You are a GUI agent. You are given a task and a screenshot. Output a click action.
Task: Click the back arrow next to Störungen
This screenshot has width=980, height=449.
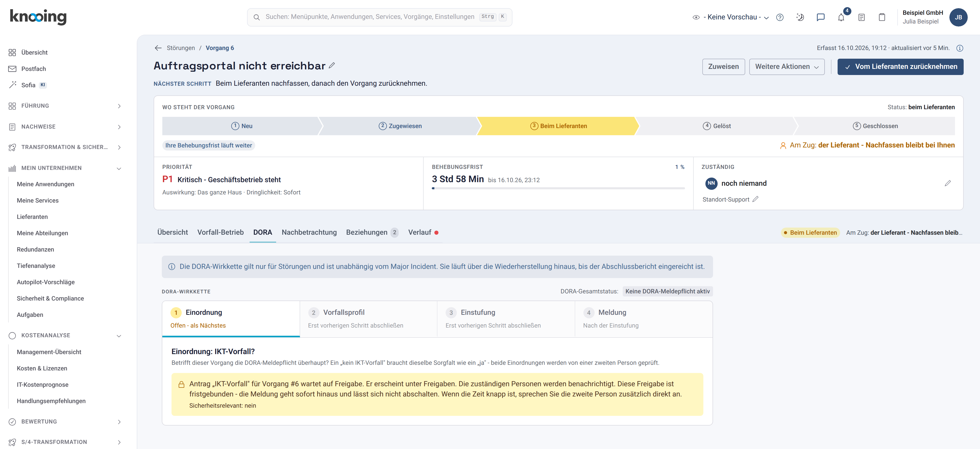(x=158, y=48)
